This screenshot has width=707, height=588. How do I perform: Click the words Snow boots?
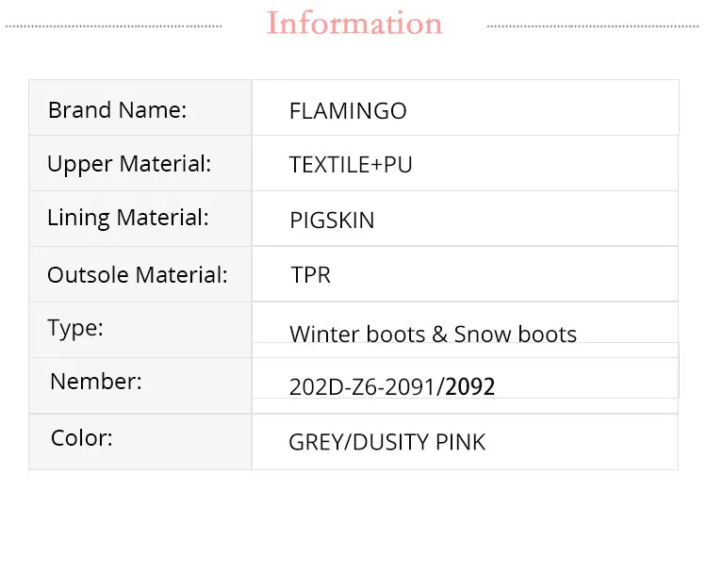[515, 335]
